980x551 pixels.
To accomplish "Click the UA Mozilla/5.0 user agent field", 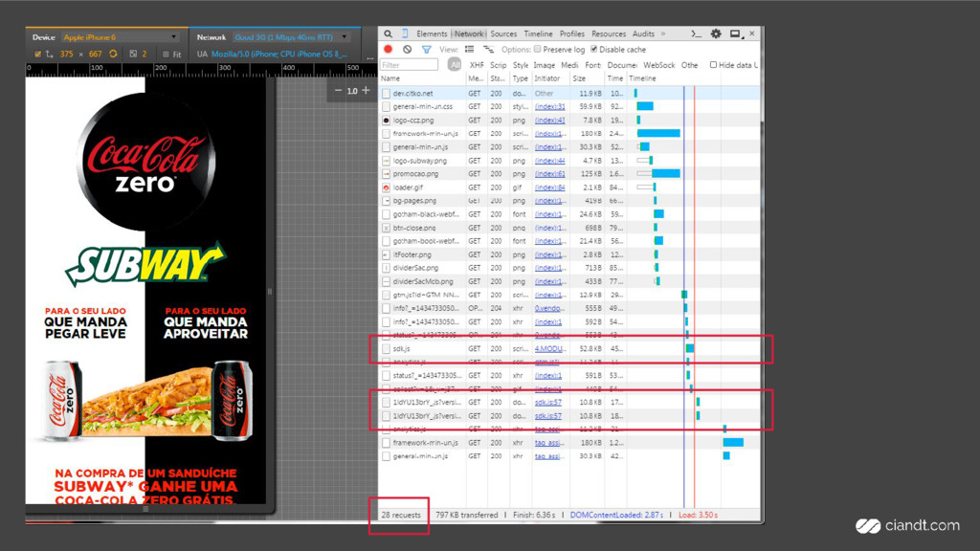I will 279,55.
